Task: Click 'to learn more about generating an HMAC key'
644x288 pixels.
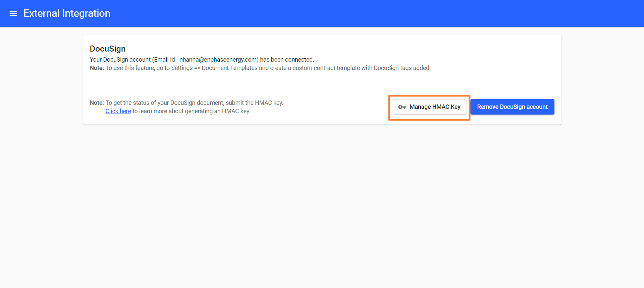Action: [191, 111]
